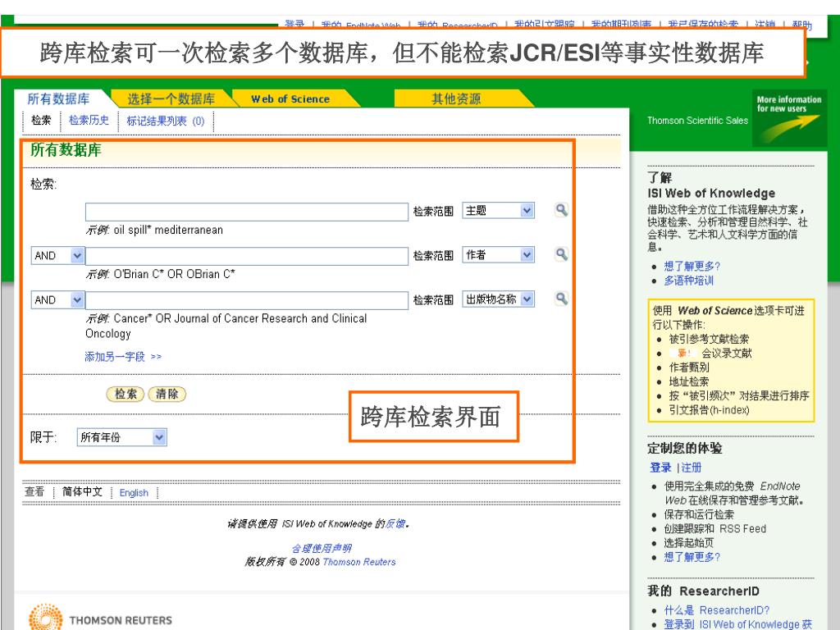Click the first 想了解更多? link under 了解
Viewport: 840px width, 630px height.
click(692, 267)
